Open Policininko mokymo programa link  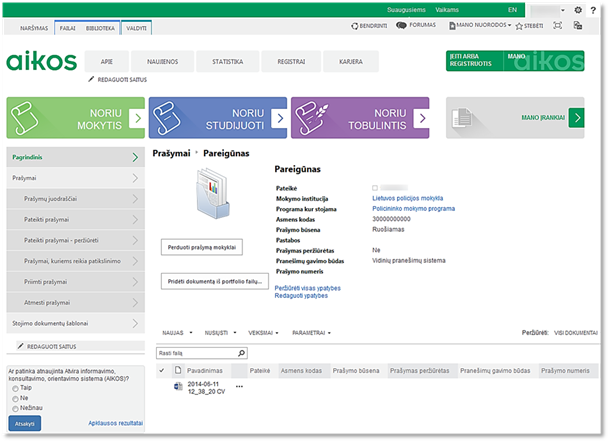pos(413,209)
